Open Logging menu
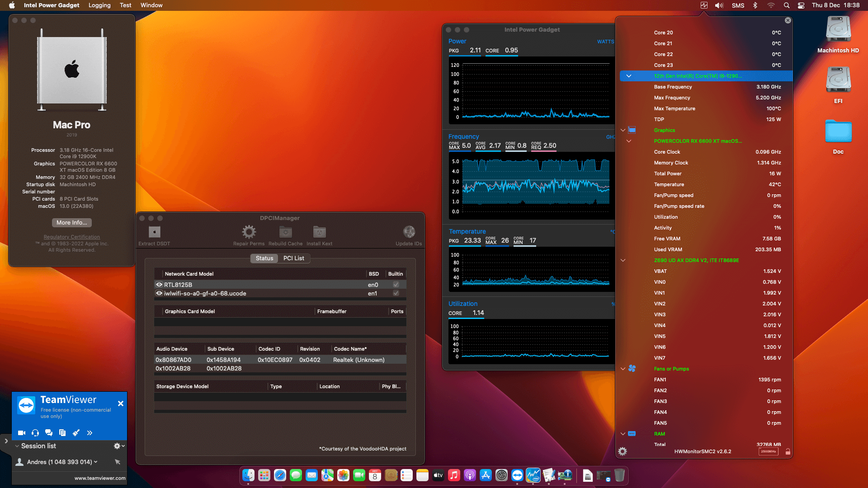This screenshot has width=868, height=488. [x=99, y=5]
